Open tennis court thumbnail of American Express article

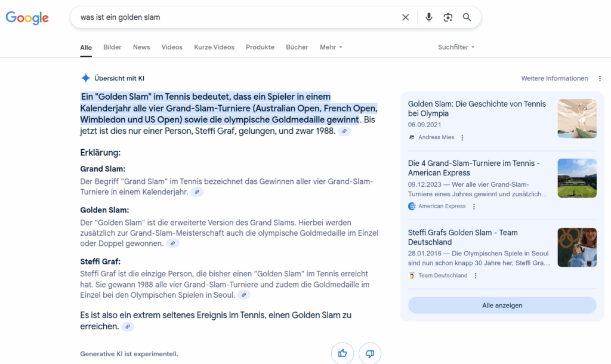coord(577,178)
